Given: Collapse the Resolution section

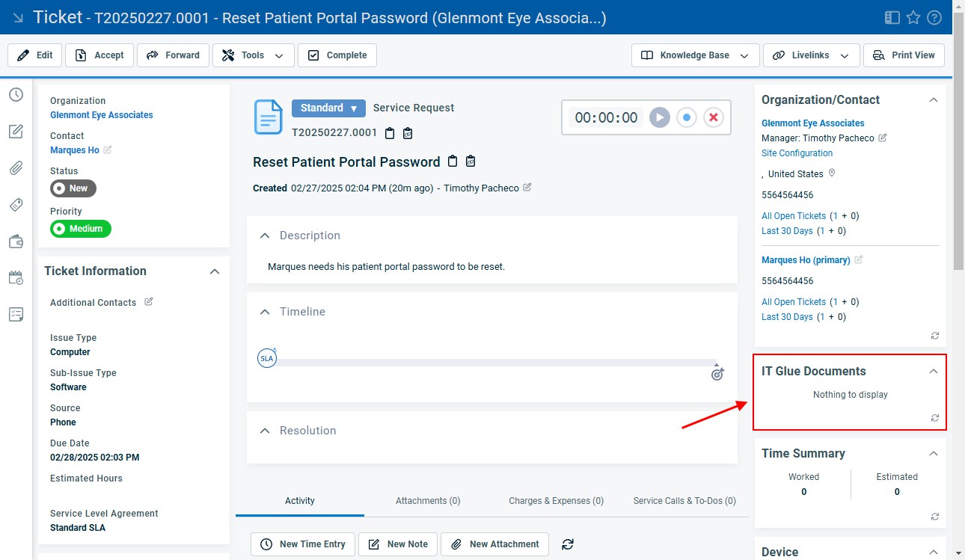Looking at the screenshot, I should (264, 431).
